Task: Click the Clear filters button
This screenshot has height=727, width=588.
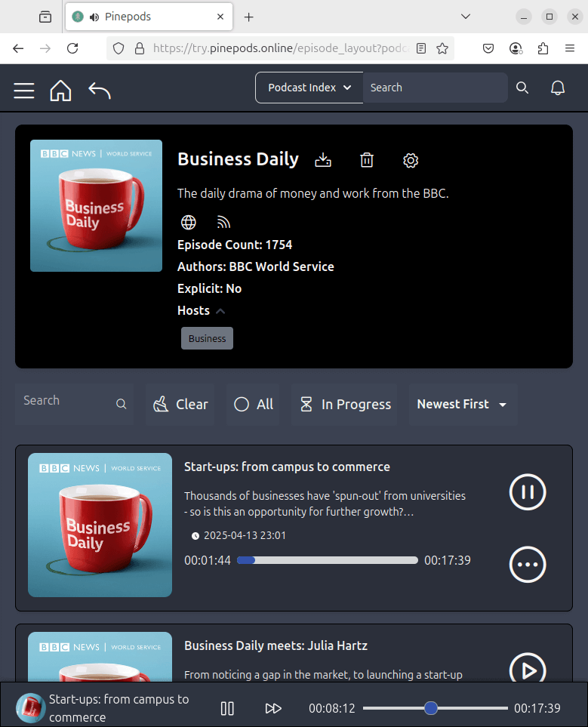Action: (180, 405)
